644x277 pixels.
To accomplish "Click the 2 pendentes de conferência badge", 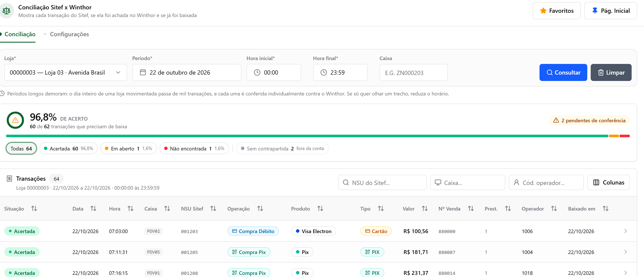I will pos(589,120).
